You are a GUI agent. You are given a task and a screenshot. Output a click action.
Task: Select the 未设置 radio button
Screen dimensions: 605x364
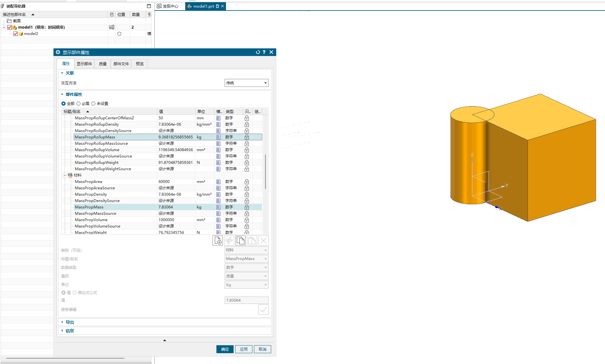[94, 104]
